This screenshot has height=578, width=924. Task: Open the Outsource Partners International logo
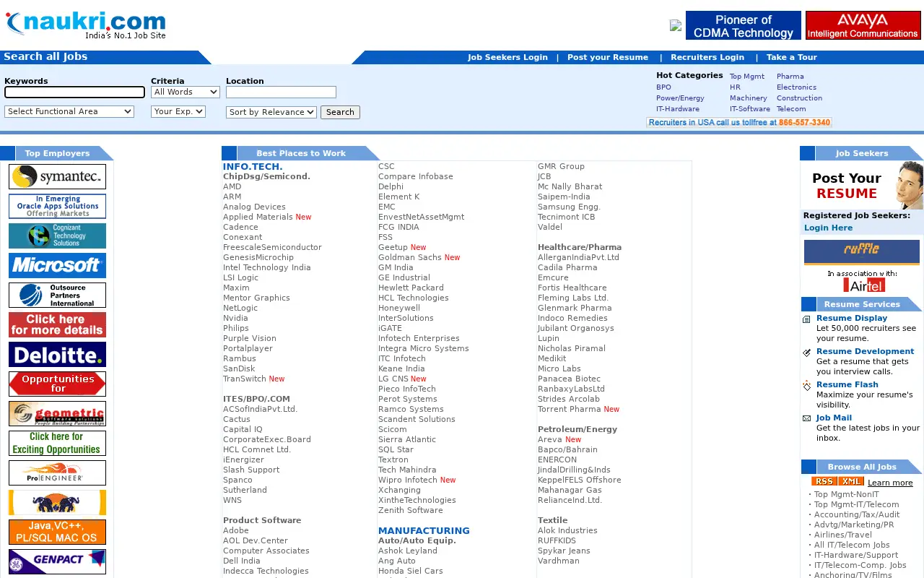57,296
